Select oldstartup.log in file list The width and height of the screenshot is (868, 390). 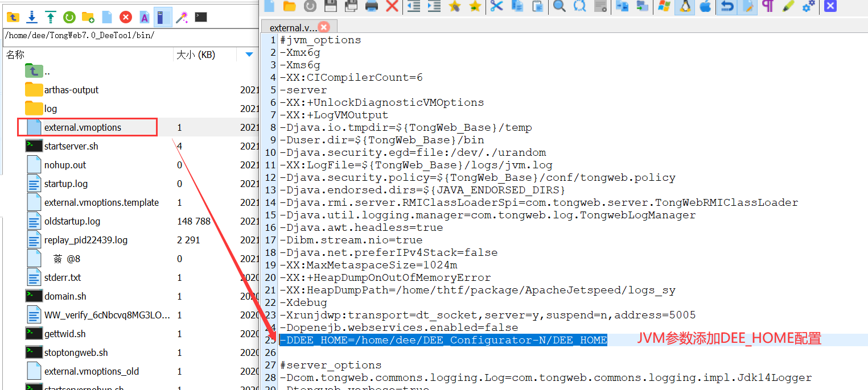coord(72,221)
